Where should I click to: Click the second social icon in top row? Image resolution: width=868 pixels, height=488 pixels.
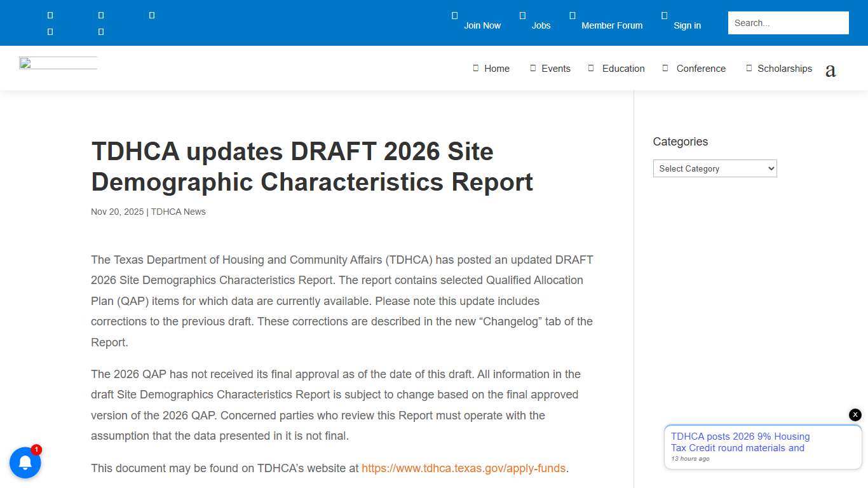pos(100,15)
